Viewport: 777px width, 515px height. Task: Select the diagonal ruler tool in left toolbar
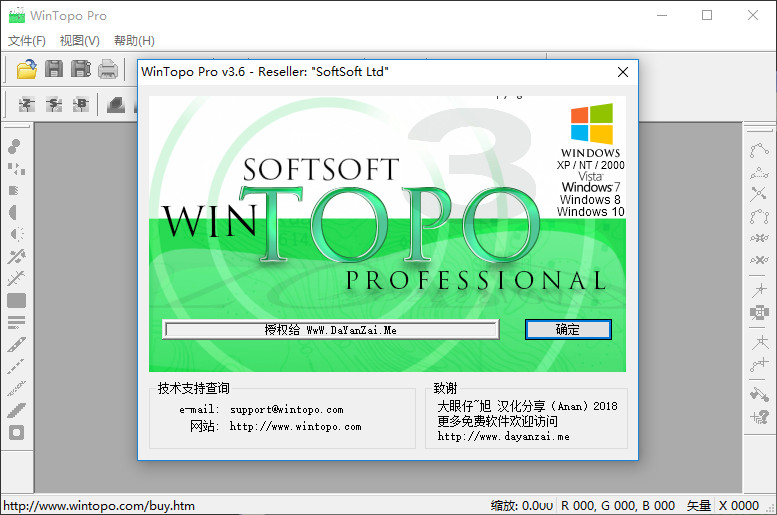click(16, 344)
